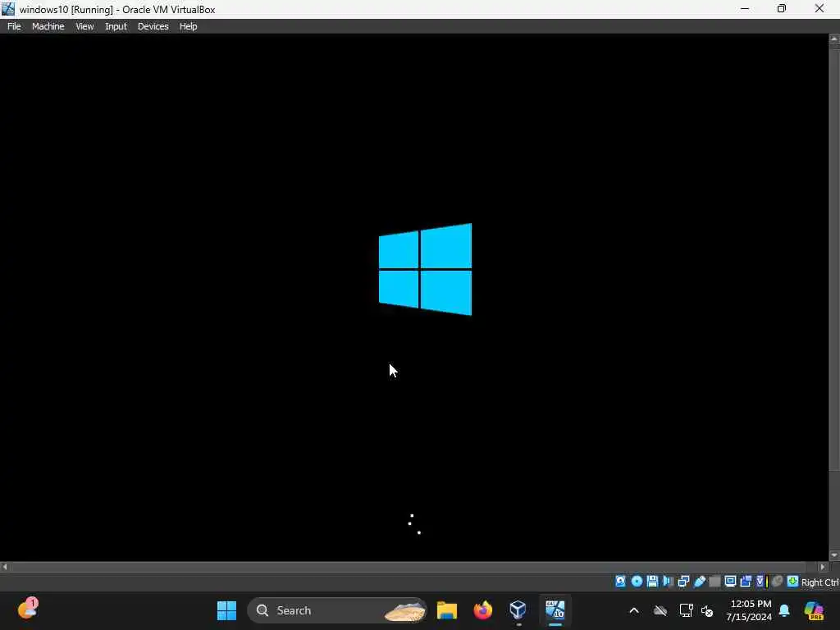Open VirtualBox Manager cube icon on taskbar
This screenshot has width=840, height=630.
coord(518,610)
